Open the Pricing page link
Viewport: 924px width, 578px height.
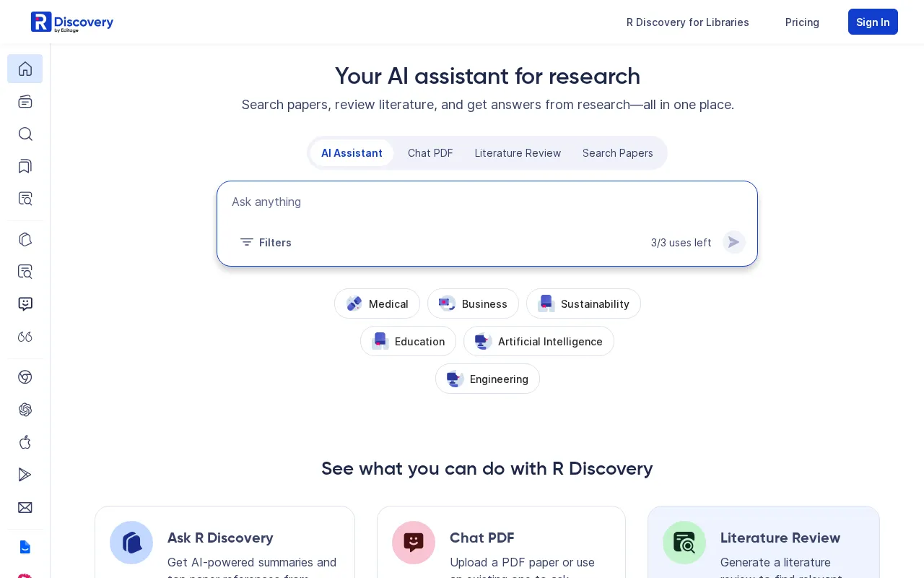click(802, 22)
